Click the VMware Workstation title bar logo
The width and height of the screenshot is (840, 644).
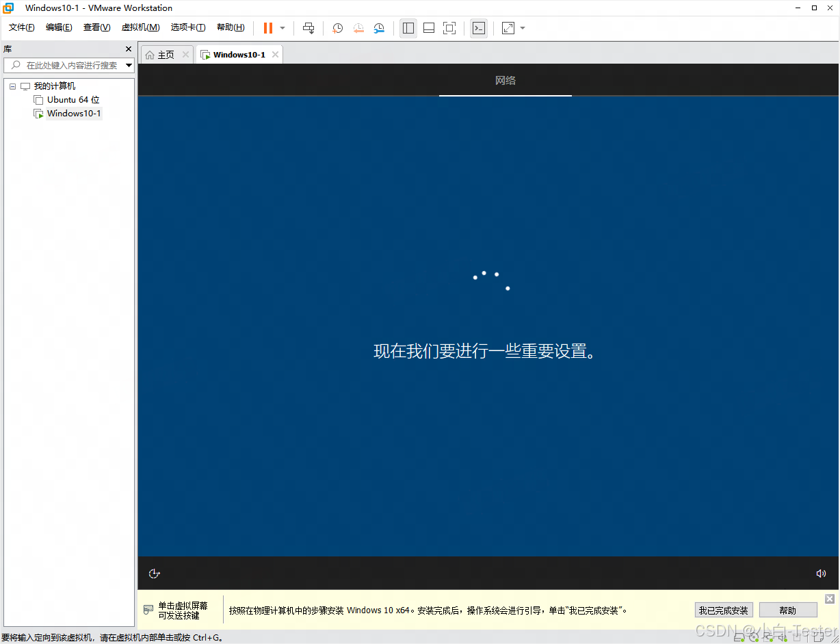point(9,8)
